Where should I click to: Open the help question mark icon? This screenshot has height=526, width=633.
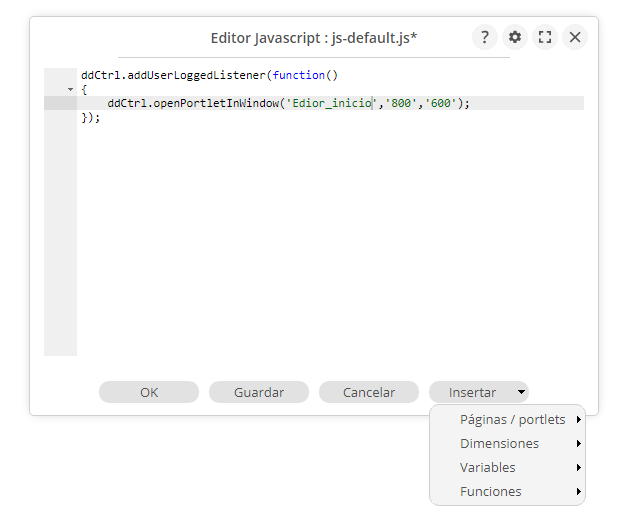pos(484,37)
